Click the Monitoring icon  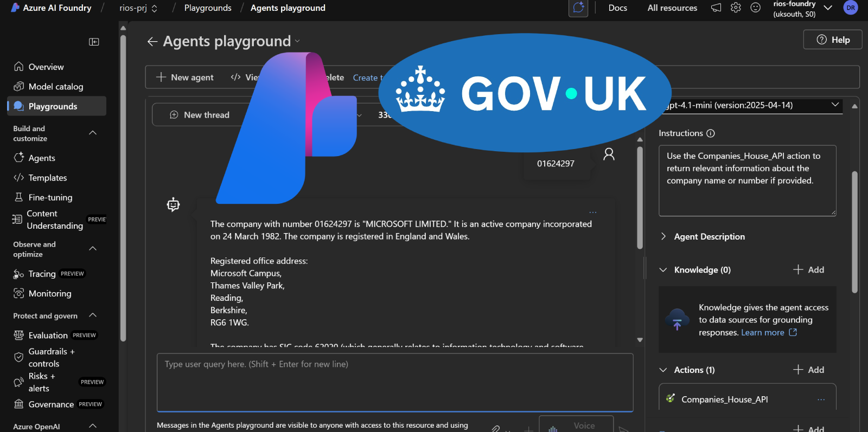[x=19, y=293]
